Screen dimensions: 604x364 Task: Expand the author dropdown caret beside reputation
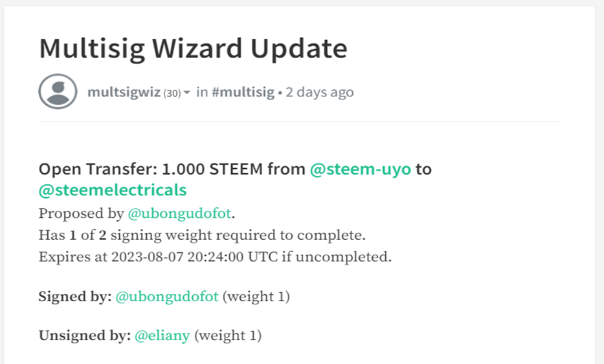[187, 92]
